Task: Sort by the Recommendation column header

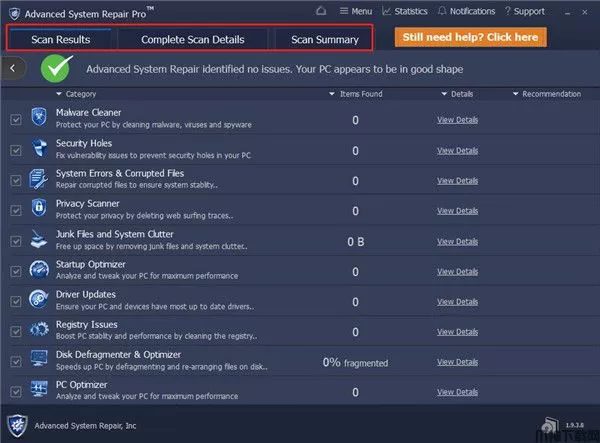Action: coord(547,94)
